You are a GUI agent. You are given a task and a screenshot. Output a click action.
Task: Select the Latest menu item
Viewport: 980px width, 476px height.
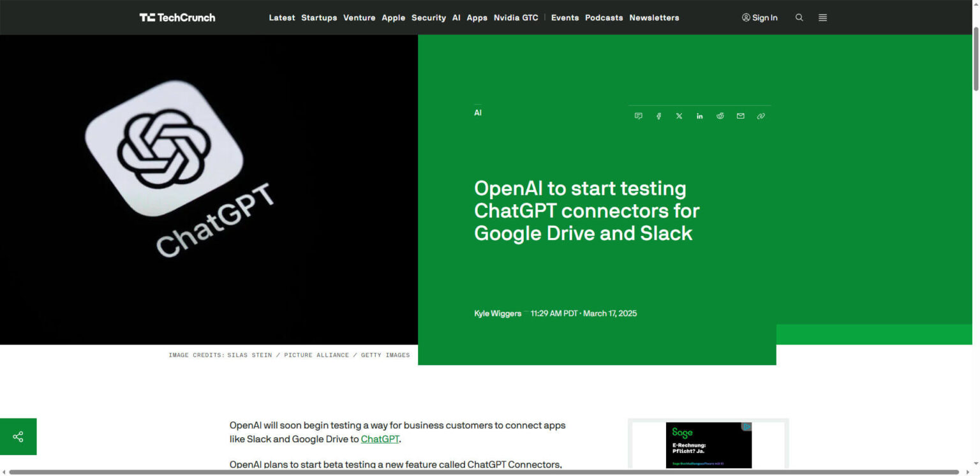point(282,17)
